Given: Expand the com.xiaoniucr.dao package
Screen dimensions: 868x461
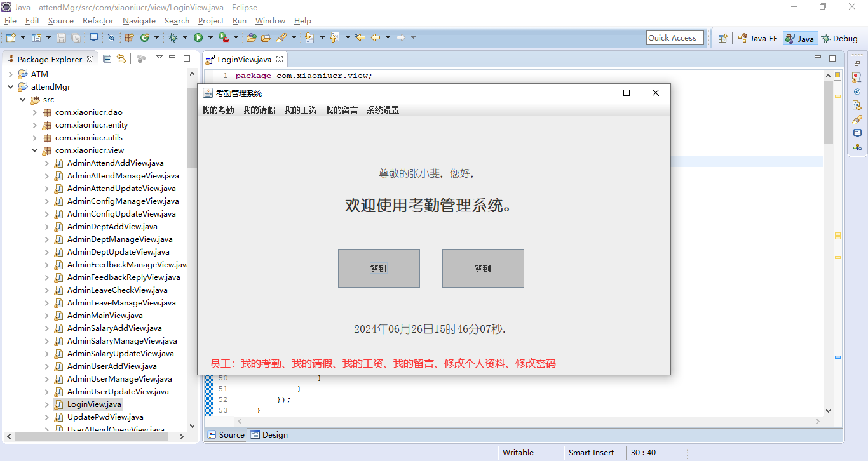Looking at the screenshot, I should [x=35, y=112].
